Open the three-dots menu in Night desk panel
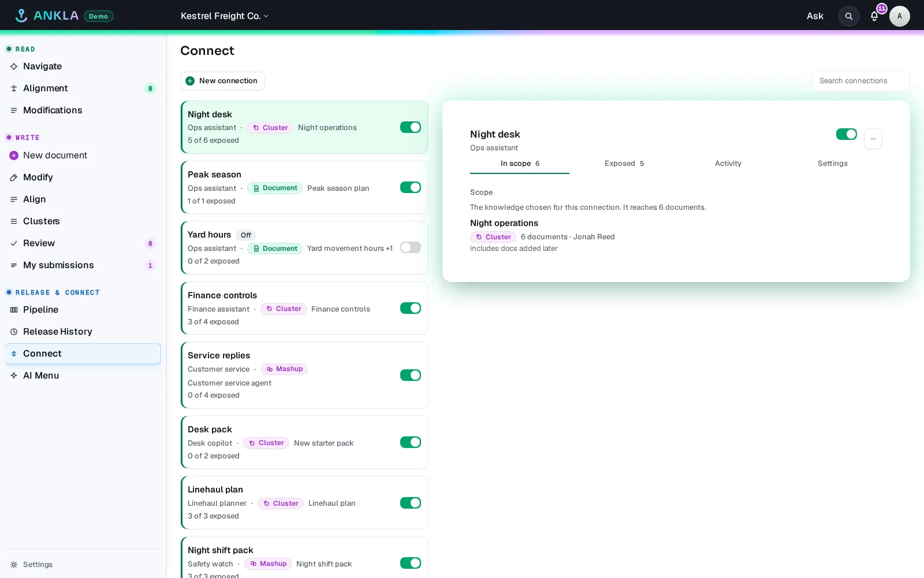The image size is (924, 578). pyautogui.click(x=873, y=139)
